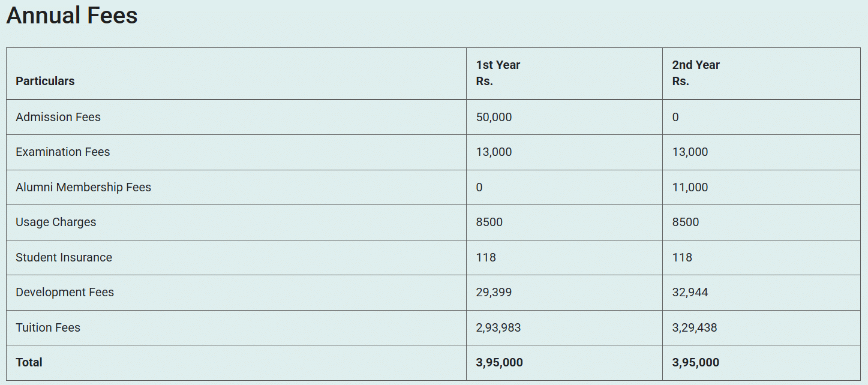
Task: Click the 1st Year Rs. column header
Action: (498, 73)
